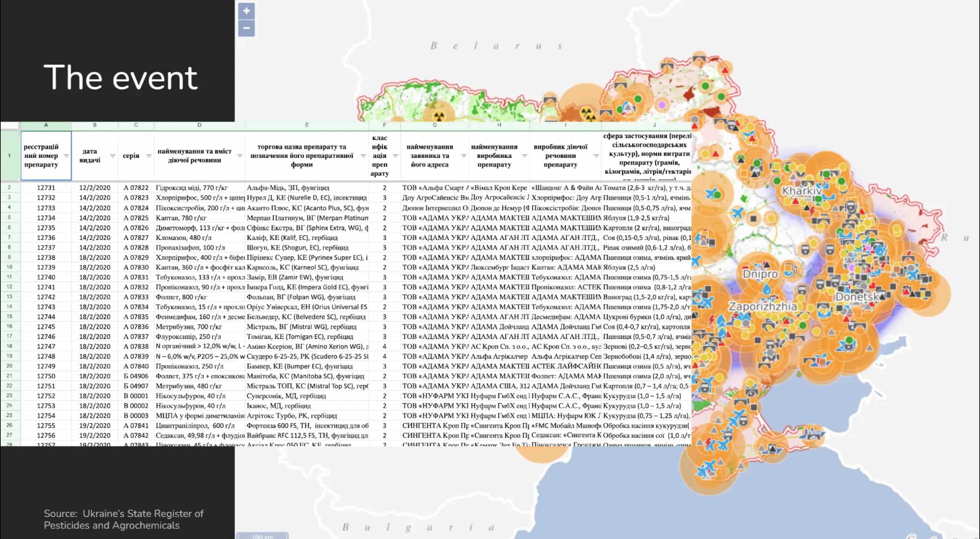Viewport: 980px width, 539px height.
Task: Select cell 'Суперсонік, МД, гербіцид'
Action: [307, 396]
